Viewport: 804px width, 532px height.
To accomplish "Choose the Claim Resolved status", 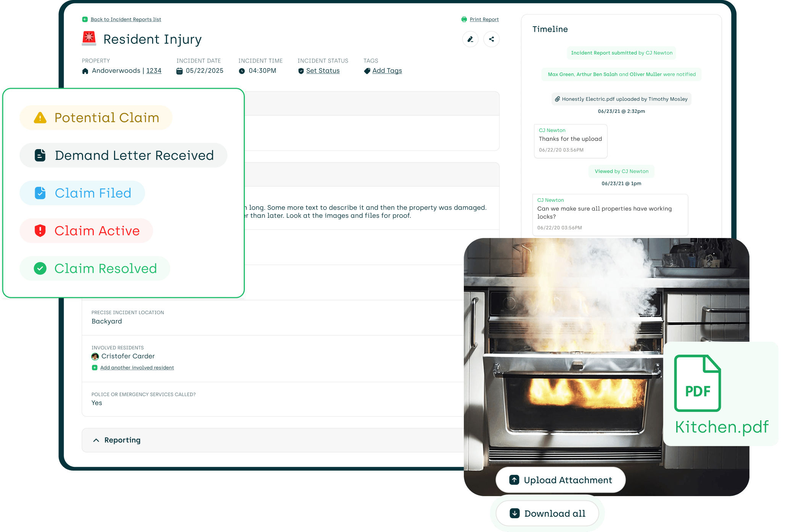I will point(95,268).
